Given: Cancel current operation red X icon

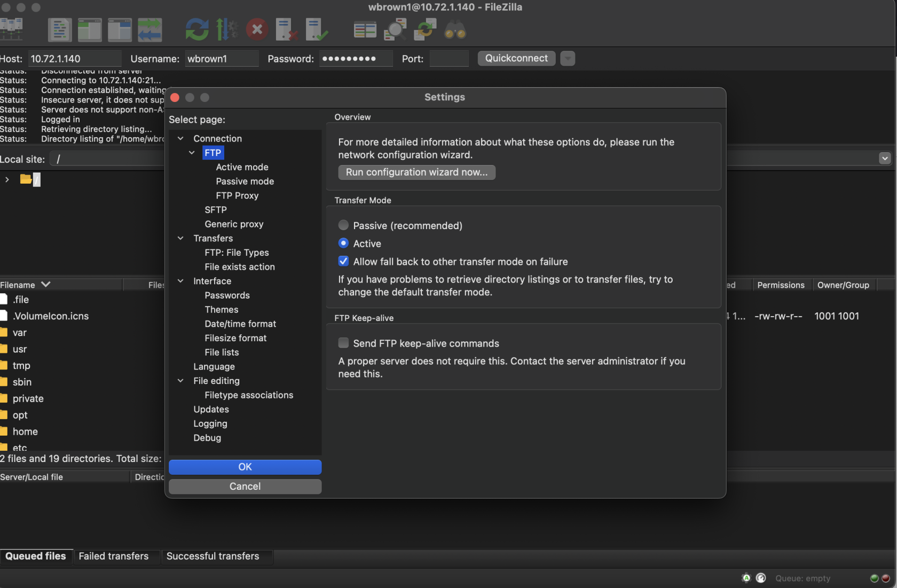Looking at the screenshot, I should [x=257, y=29].
